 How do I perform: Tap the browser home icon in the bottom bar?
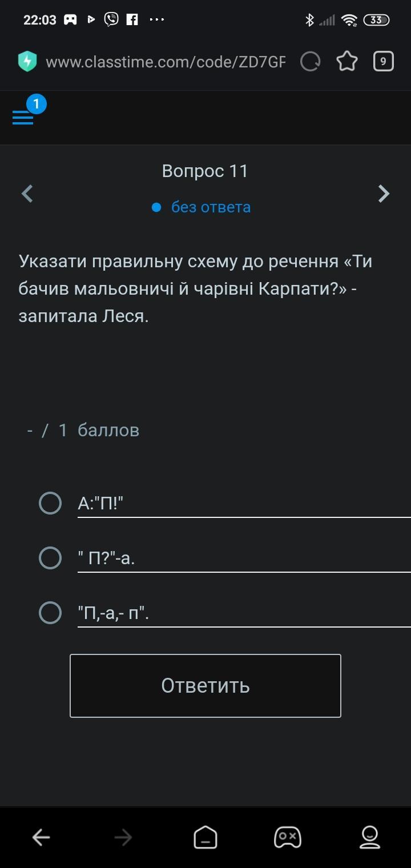[205, 838]
